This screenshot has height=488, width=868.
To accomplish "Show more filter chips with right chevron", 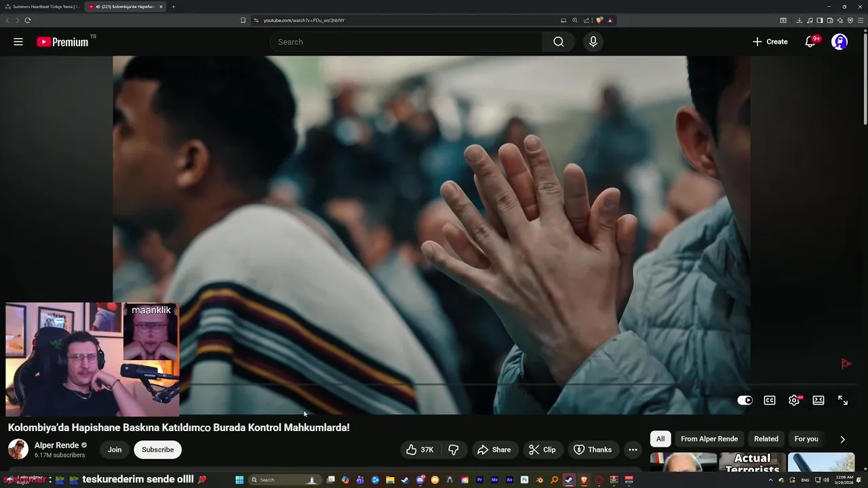I will tap(843, 439).
